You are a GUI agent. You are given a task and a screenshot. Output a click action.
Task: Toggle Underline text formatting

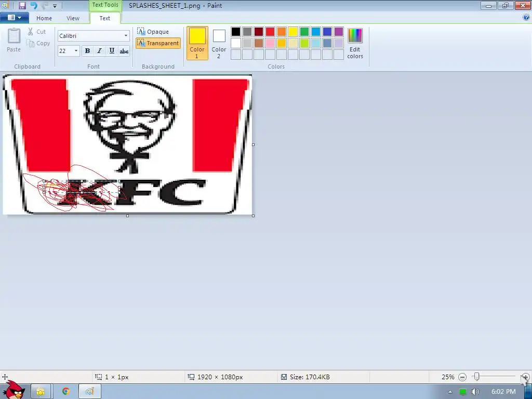(112, 51)
